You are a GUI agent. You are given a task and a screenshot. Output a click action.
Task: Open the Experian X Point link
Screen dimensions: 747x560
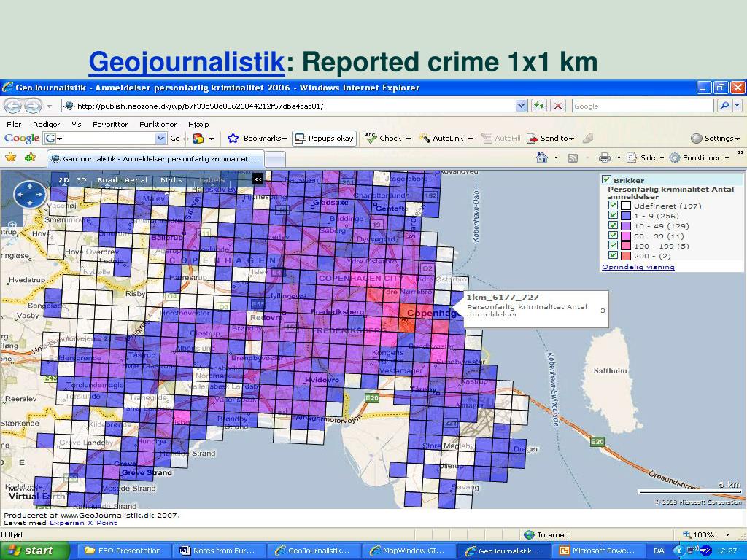[83, 522]
